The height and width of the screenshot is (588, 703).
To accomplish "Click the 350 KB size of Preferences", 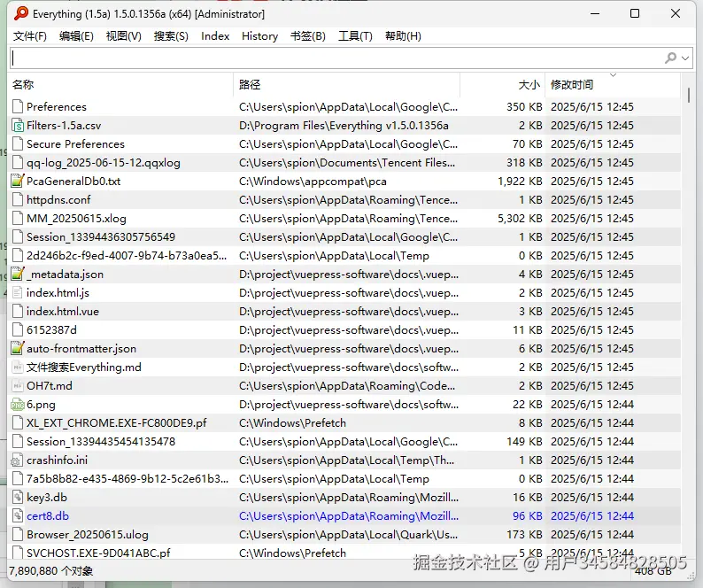I will coord(524,107).
